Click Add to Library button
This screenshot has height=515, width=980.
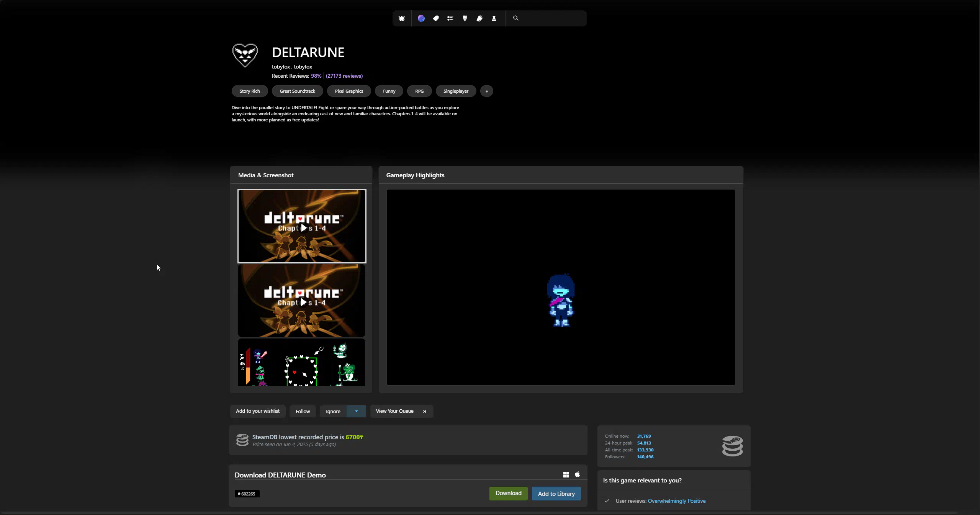pyautogui.click(x=556, y=494)
